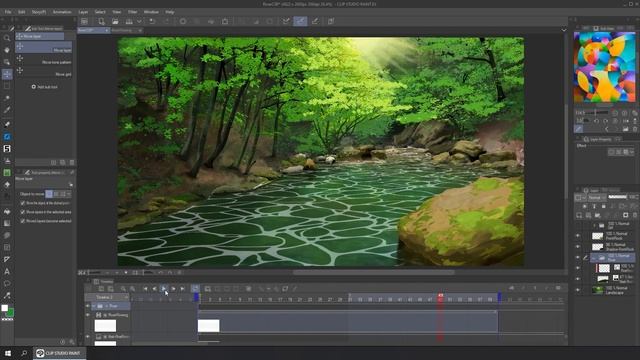Go to last frame in timeline
The width and height of the screenshot is (640, 360).
click(182, 289)
